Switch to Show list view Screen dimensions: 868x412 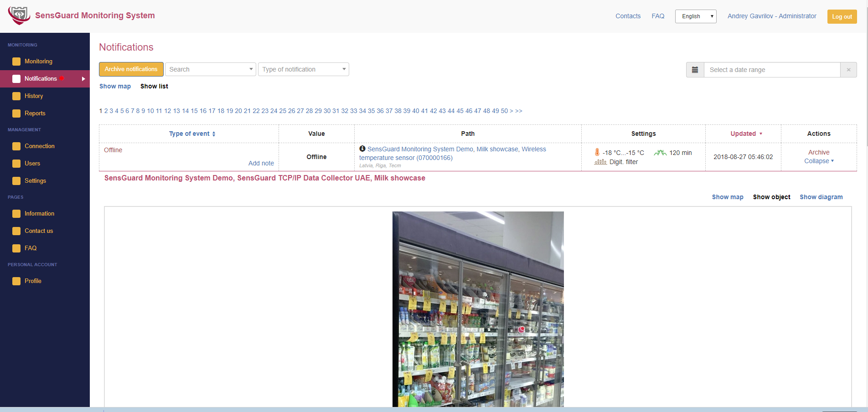(154, 86)
